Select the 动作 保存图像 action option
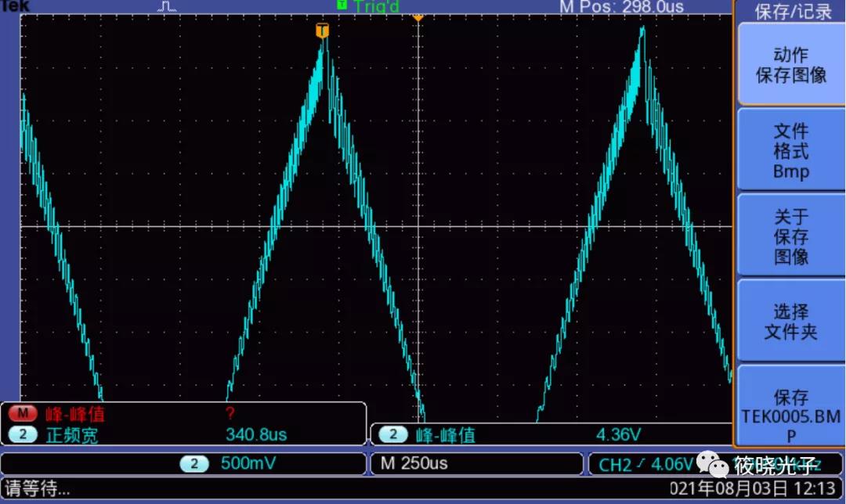This screenshot has width=846, height=504. coord(790,65)
